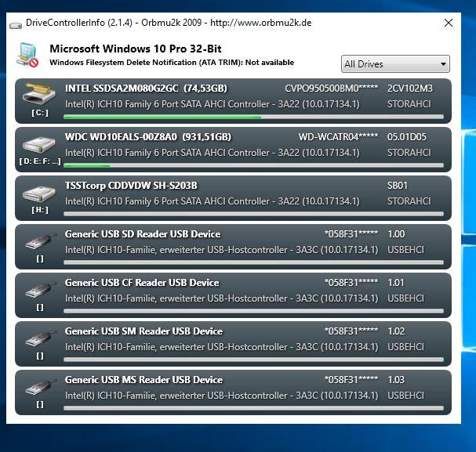Select the INTEL SSD system drive icon

tap(39, 94)
